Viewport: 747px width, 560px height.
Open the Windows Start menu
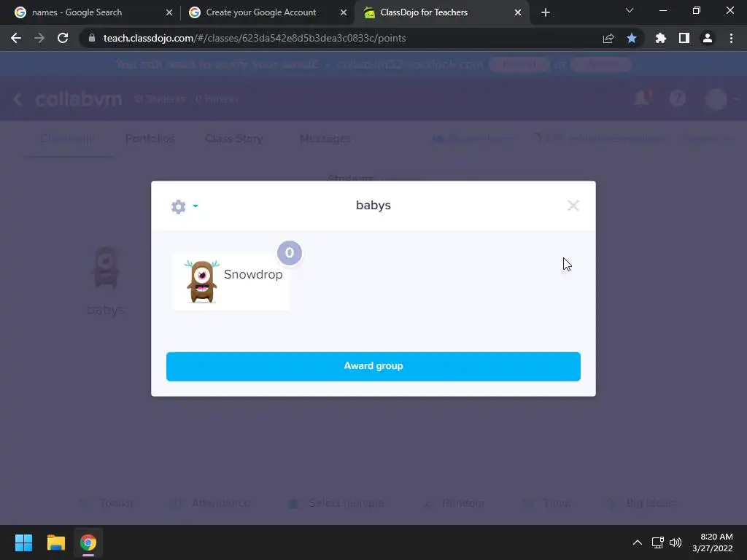pos(23,542)
